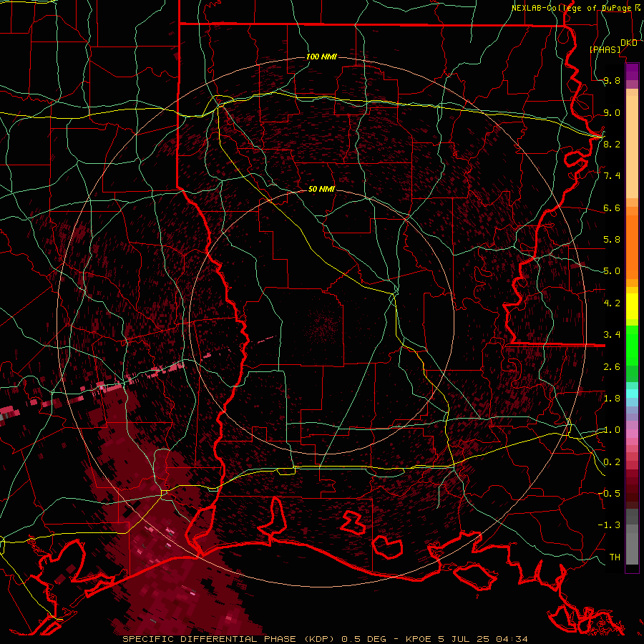
Task: Click the yellow band of the color scale
Action: pyautogui.click(x=632, y=306)
